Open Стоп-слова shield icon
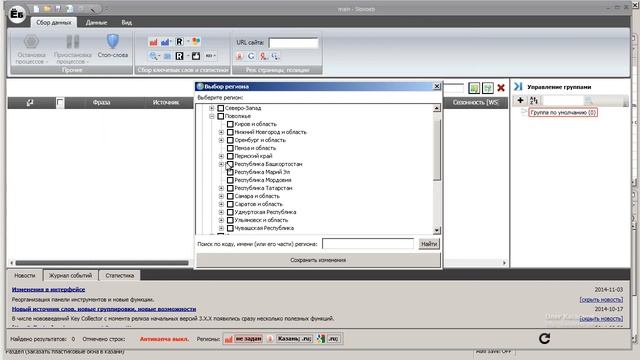The width and height of the screenshot is (640, 360). tap(113, 41)
